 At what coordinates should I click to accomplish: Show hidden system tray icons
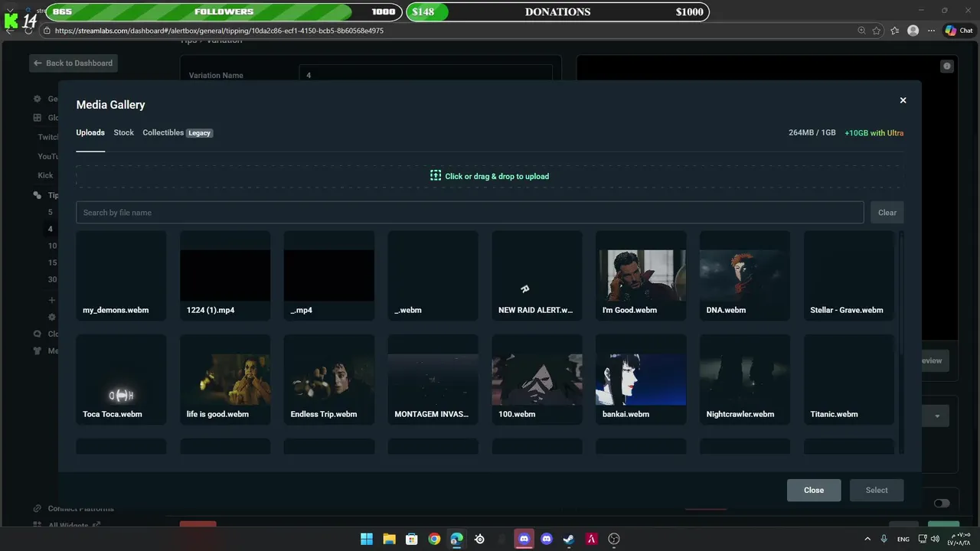pos(867,539)
